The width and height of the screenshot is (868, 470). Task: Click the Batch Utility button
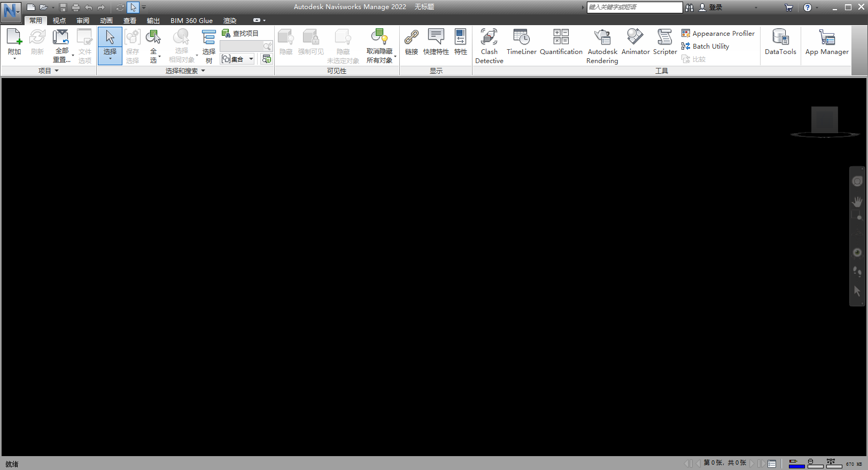706,47
